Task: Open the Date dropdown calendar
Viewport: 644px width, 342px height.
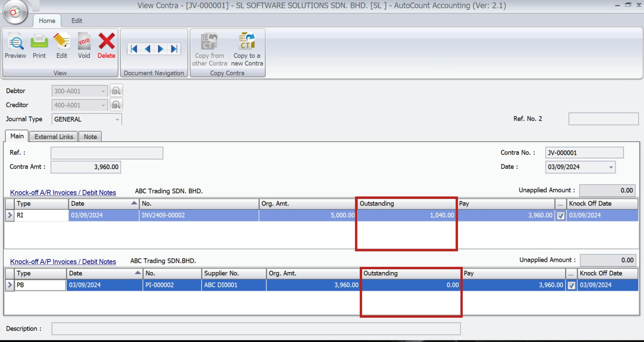Action: point(611,167)
